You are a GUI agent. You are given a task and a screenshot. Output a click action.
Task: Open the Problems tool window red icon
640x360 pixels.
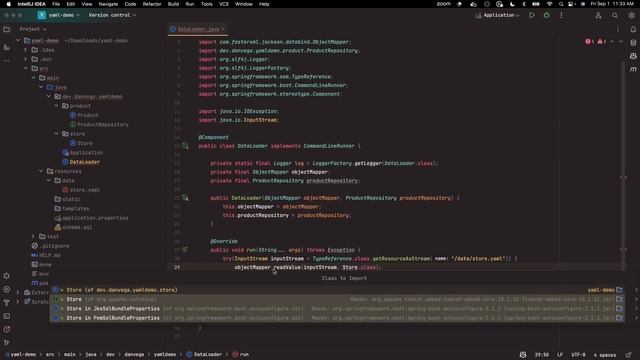[7, 329]
